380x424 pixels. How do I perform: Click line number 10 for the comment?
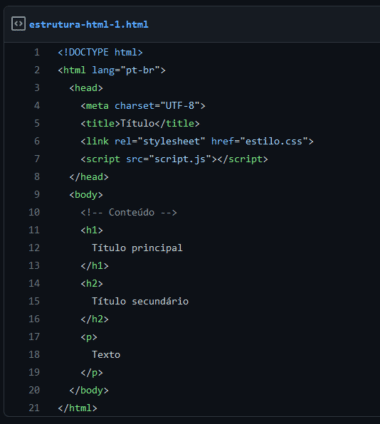pos(34,212)
